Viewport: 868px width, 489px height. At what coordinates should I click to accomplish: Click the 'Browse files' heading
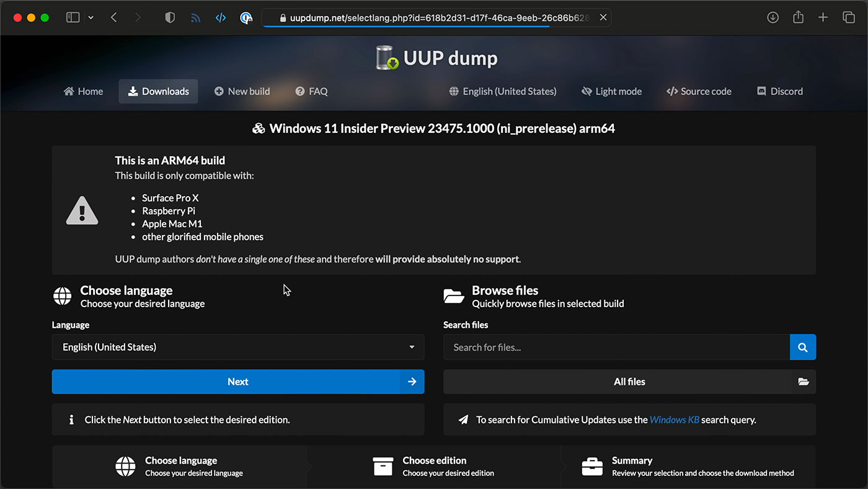tap(505, 290)
